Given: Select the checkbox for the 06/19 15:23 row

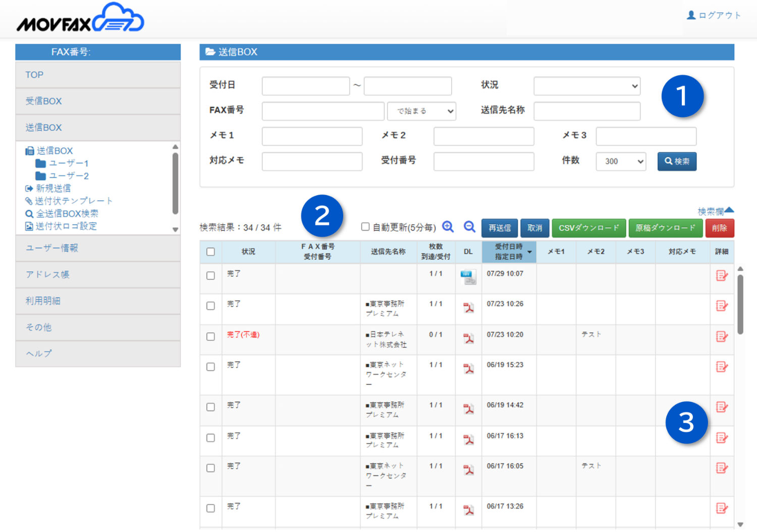Looking at the screenshot, I should [x=210, y=367].
